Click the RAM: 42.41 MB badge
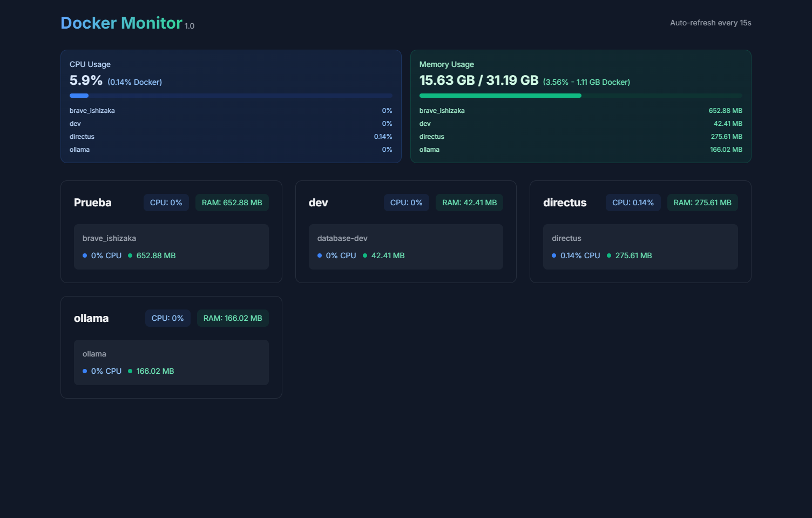 point(470,203)
